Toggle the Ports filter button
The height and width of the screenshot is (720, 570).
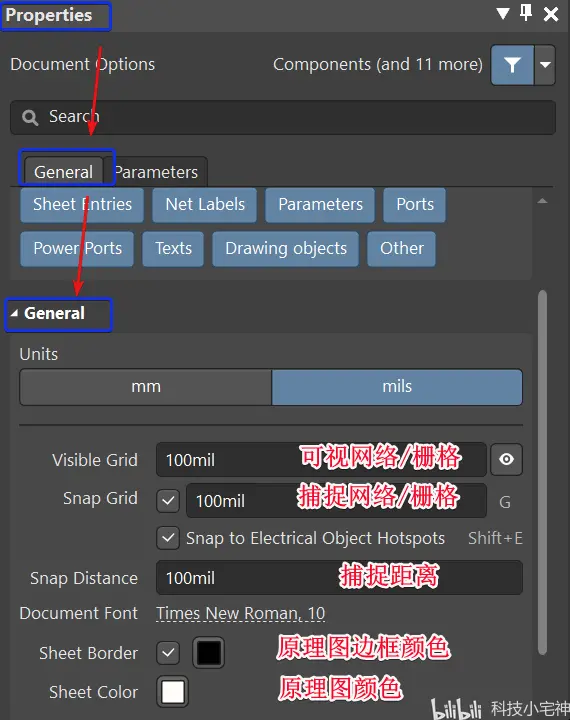pyautogui.click(x=415, y=205)
